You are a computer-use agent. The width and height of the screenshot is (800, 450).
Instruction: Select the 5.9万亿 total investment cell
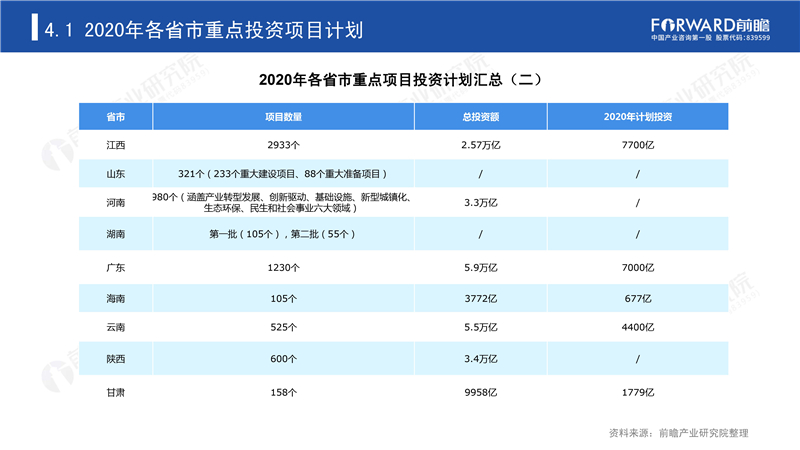click(481, 267)
